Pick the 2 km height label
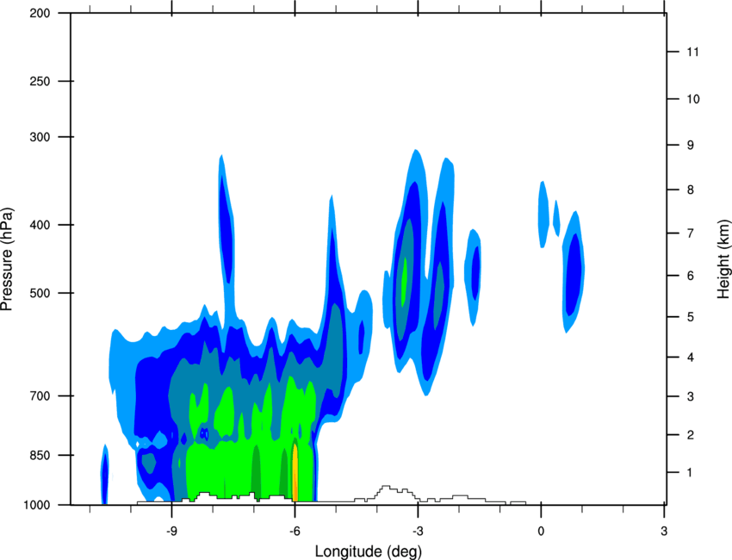Image resolution: width=732 pixels, height=560 pixels. [691, 435]
